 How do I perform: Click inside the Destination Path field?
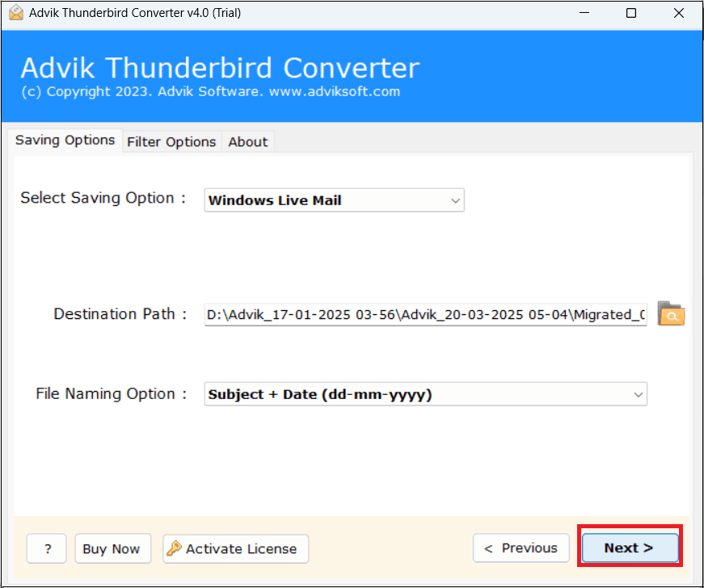(x=425, y=314)
